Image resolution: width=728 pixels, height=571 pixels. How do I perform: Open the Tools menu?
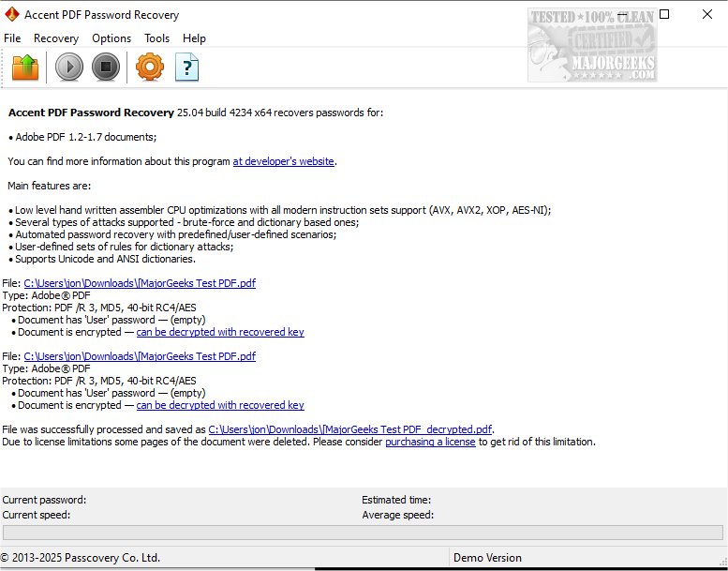pyautogui.click(x=156, y=38)
